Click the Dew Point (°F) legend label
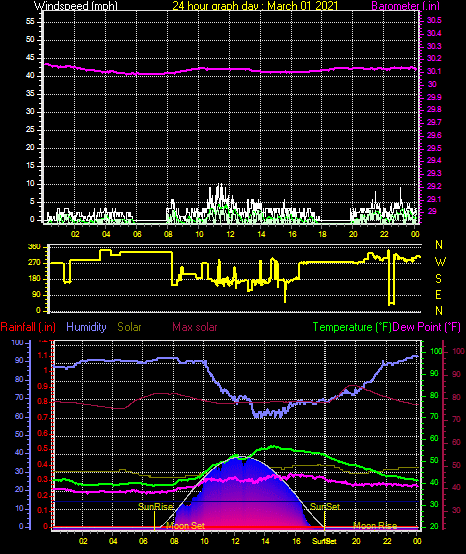466x554 pixels. click(426, 327)
